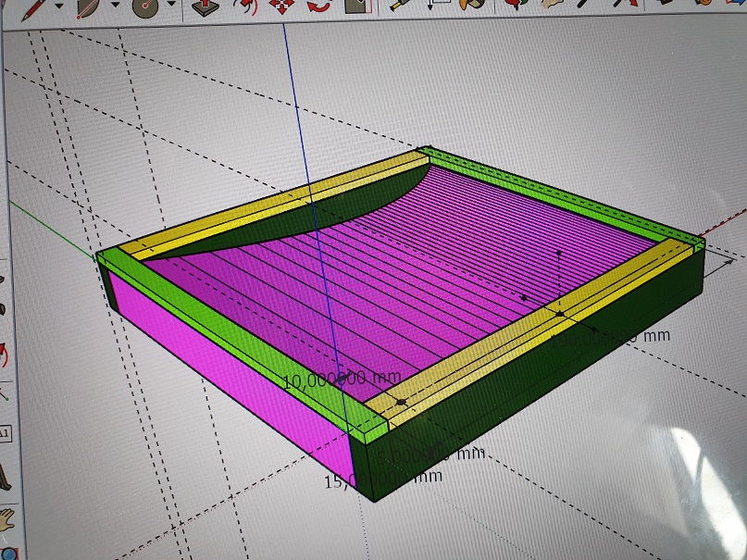The height and width of the screenshot is (560, 747).
Task: Select the Pan hand tool in left toolbar
Action: click(x=6, y=520)
